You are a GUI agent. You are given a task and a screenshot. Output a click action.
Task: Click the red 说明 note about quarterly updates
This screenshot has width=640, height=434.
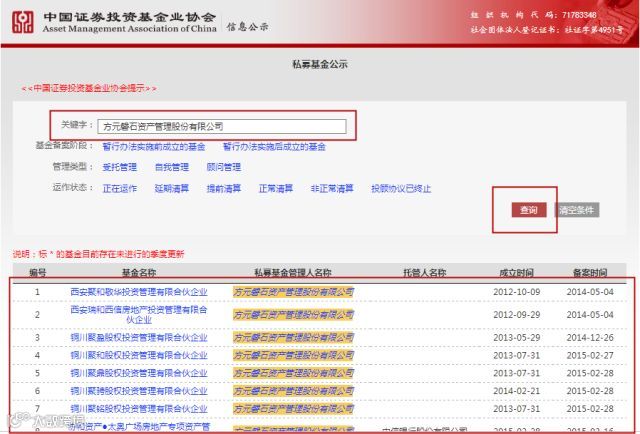click(98, 254)
